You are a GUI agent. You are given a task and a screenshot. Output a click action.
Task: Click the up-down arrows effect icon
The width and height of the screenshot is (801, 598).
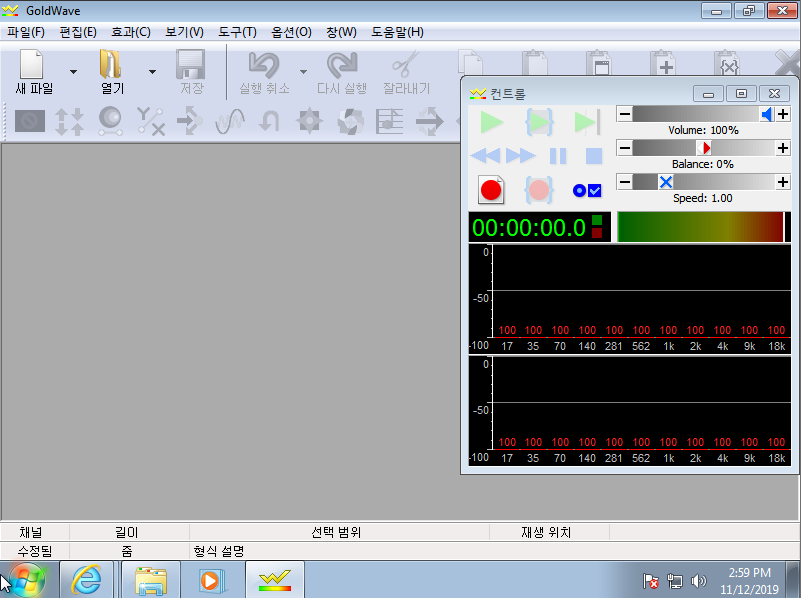coord(69,122)
